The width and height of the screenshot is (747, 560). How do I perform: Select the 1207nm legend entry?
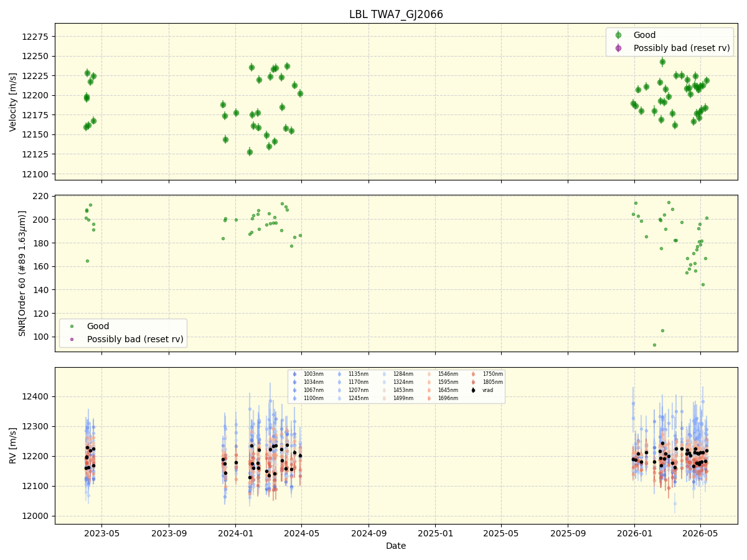pos(352,390)
